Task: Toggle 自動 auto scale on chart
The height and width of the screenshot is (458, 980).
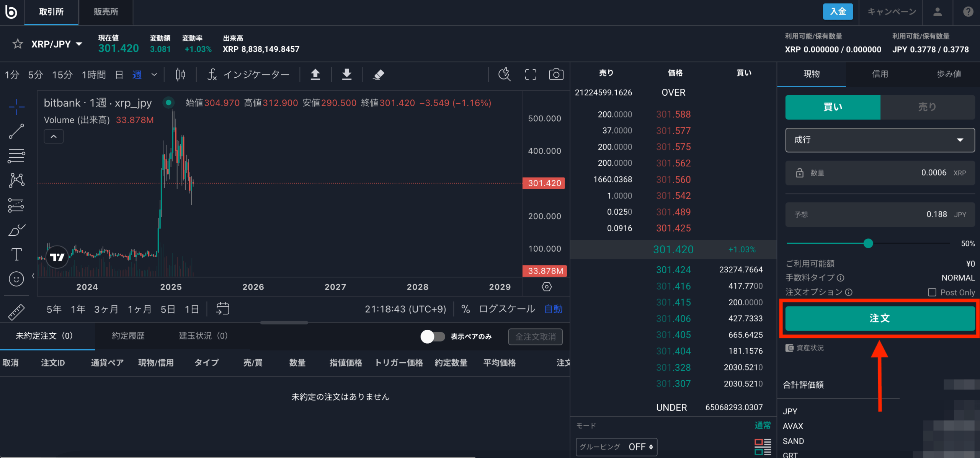Action: [554, 309]
